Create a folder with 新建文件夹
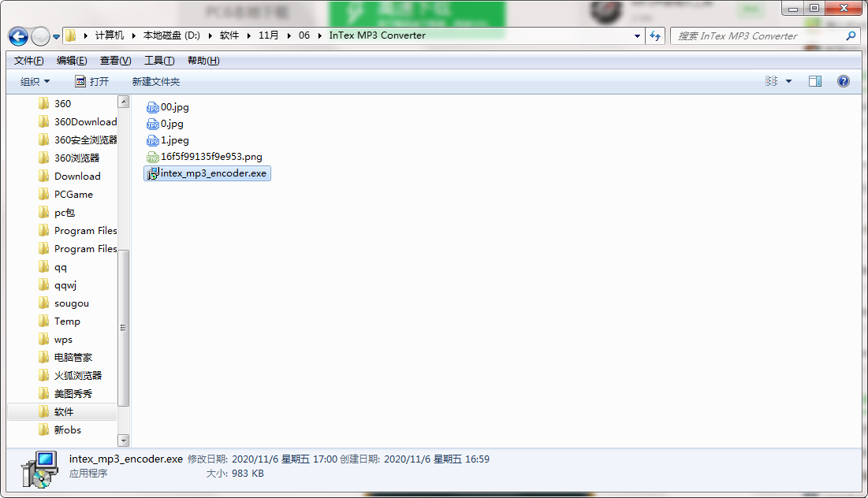 (156, 82)
